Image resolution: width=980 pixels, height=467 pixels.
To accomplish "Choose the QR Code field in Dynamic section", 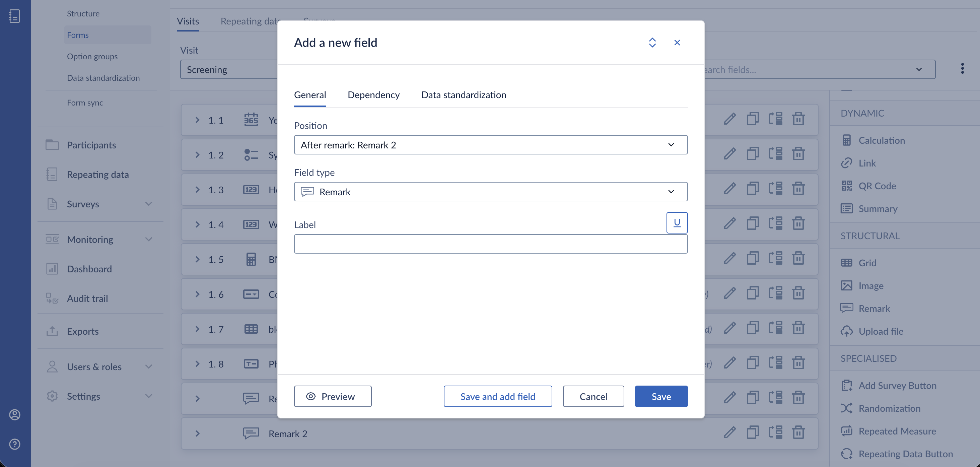I will click(x=877, y=186).
